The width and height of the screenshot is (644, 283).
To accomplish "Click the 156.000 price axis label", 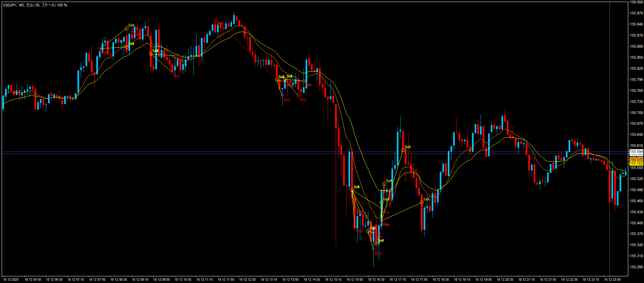I will click(636, 2).
